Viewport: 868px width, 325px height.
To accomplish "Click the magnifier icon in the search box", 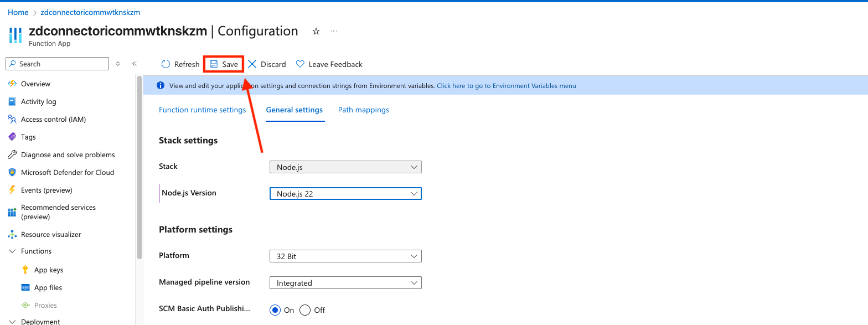I will [x=13, y=64].
